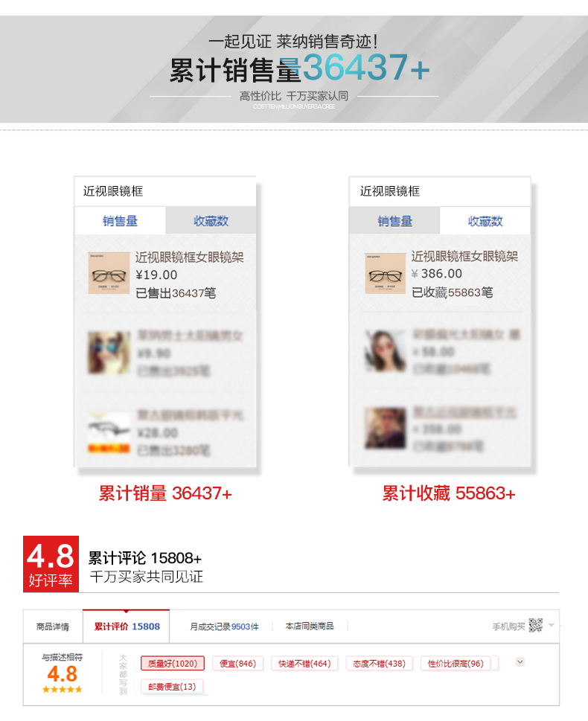The image size is (588, 721).
Task: Switch to the 销售量 tab in the right panel
Action: pyautogui.click(x=394, y=221)
